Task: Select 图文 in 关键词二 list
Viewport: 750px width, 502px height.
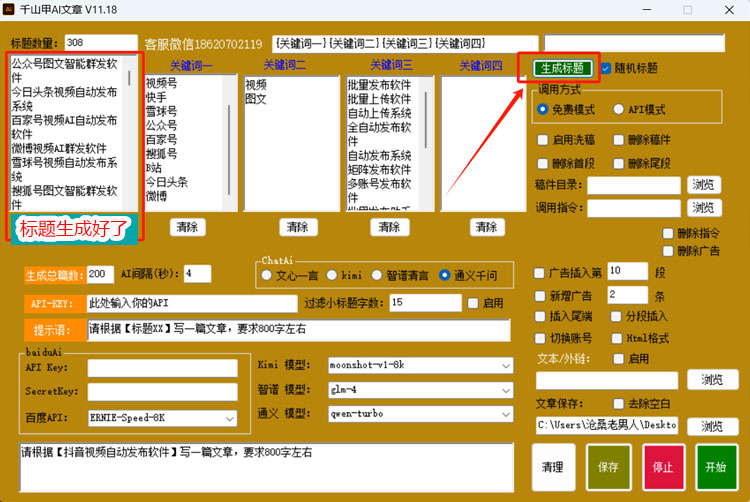Action: pyautogui.click(x=256, y=99)
